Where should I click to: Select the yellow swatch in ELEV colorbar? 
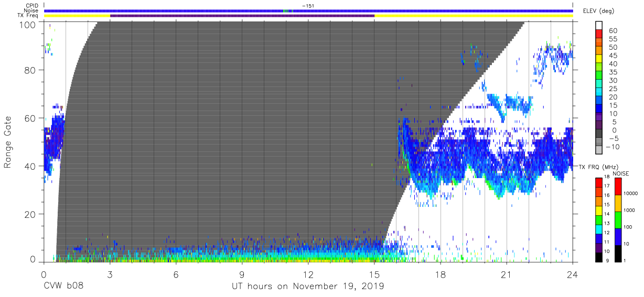coord(600,59)
